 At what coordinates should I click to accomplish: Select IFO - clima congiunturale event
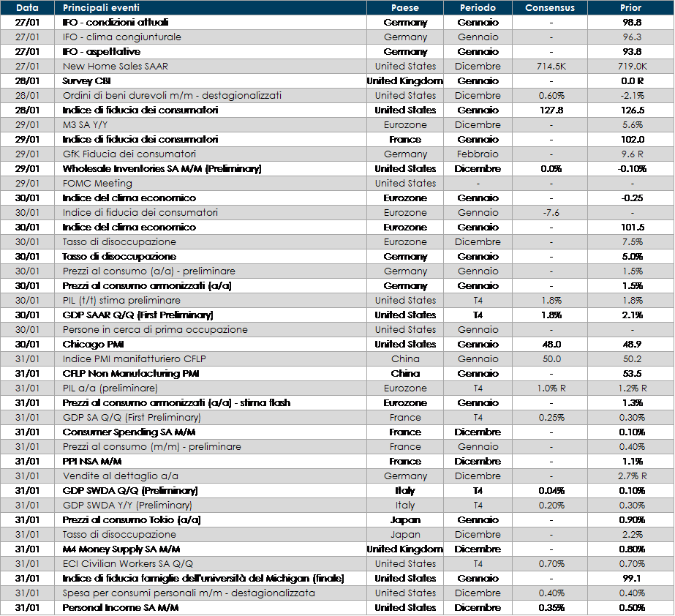(121, 37)
